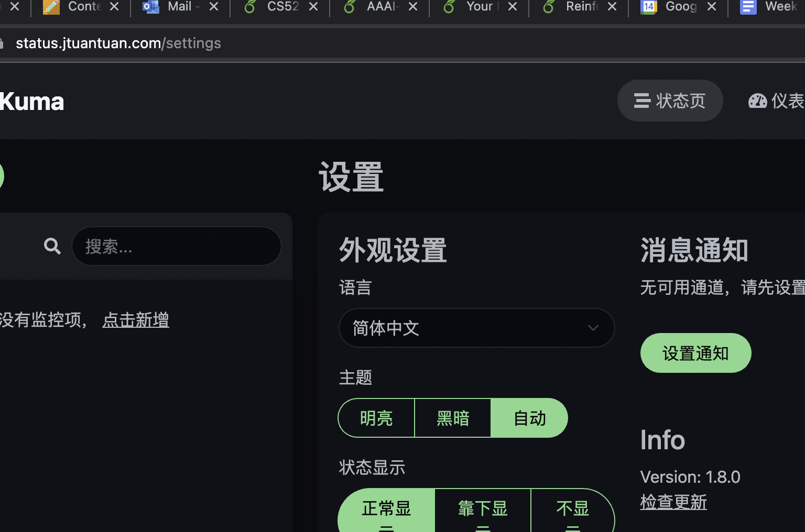Close the AAAI browser tab

pyautogui.click(x=413, y=7)
